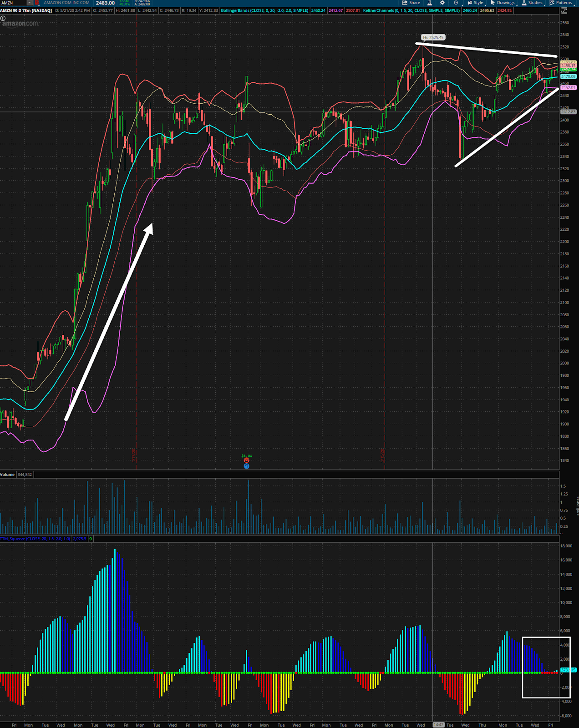This screenshot has height=728, width=579.
Task: Open the Drawings tools menu
Action: tap(503, 3)
